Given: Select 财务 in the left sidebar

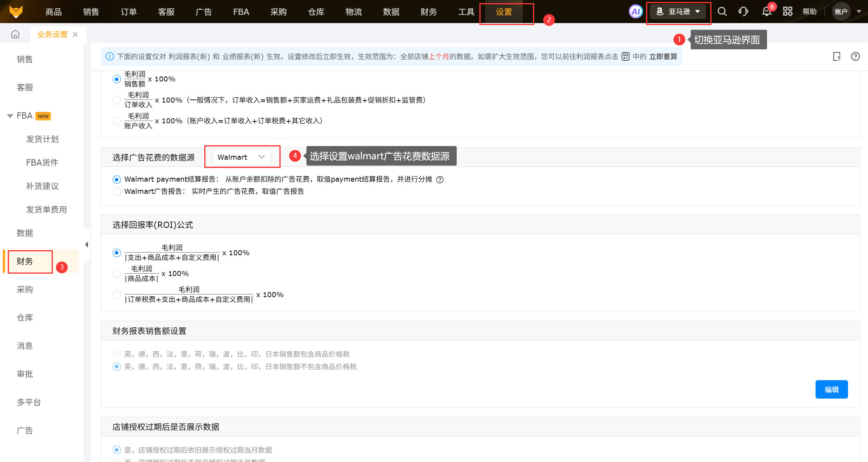Looking at the screenshot, I should coord(25,261).
